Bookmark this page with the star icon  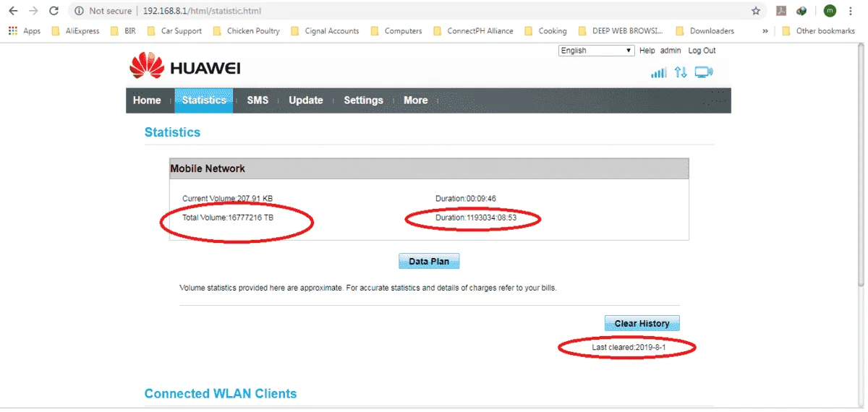point(756,11)
